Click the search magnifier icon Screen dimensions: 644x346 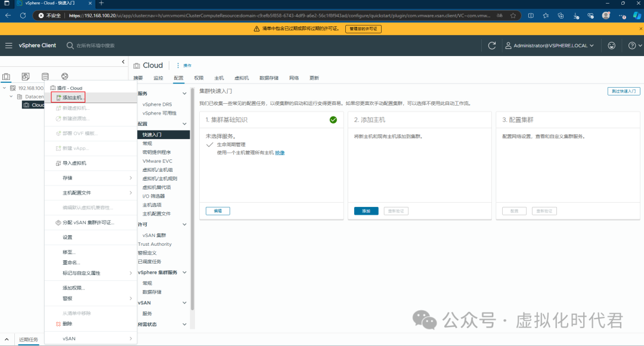[x=70, y=45]
